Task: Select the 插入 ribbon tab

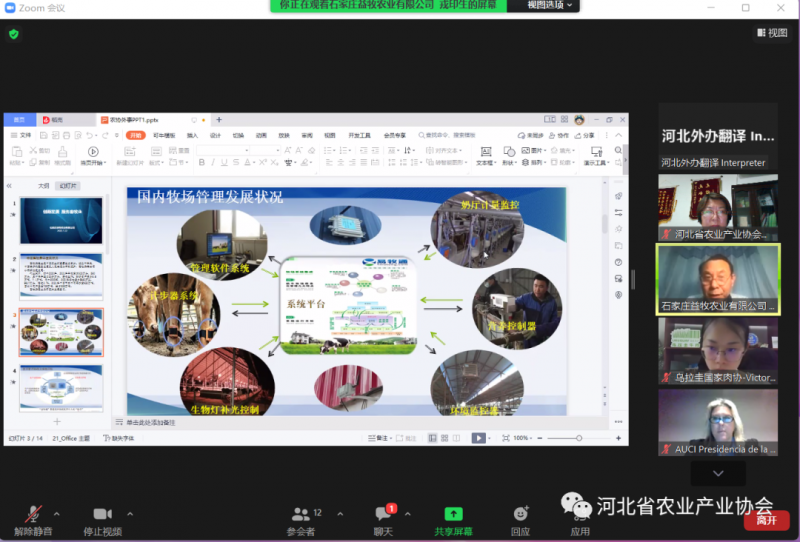Action: click(x=192, y=135)
